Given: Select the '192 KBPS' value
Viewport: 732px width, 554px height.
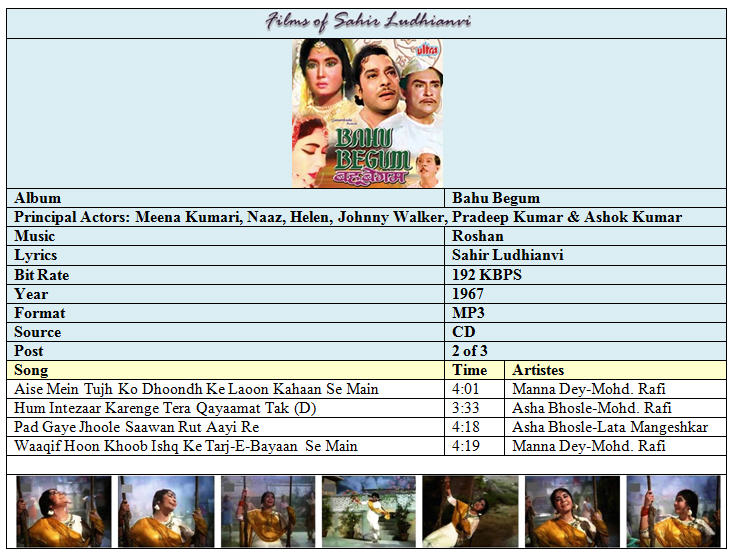Looking at the screenshot, I should (487, 275).
